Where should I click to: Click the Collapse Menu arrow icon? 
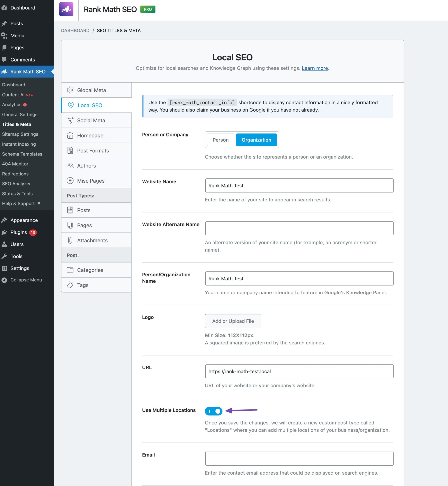coord(4,280)
